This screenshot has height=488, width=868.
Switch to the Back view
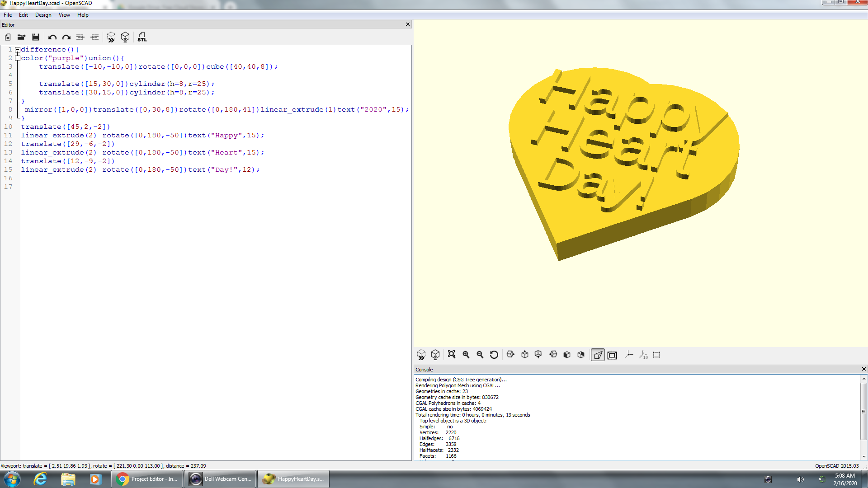point(581,355)
